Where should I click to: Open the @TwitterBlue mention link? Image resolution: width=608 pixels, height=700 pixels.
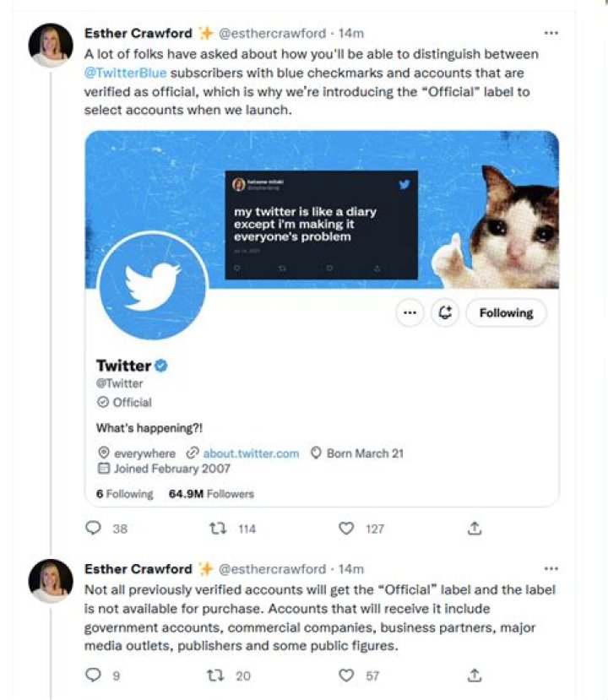pos(126,73)
